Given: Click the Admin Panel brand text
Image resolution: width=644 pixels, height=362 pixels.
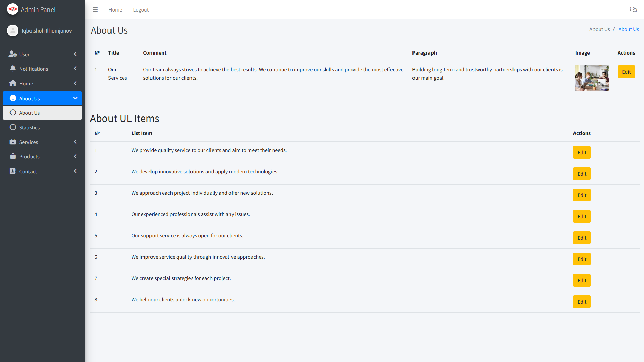Looking at the screenshot, I should tap(38, 9).
